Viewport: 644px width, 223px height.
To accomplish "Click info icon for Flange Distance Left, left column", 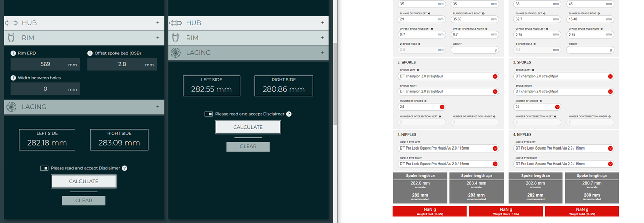I will pyautogui.click(x=430, y=14).
